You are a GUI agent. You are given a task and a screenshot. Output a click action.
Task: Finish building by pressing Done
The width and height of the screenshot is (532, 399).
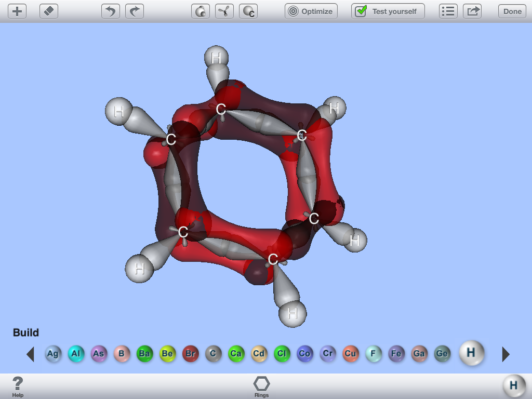(x=512, y=11)
